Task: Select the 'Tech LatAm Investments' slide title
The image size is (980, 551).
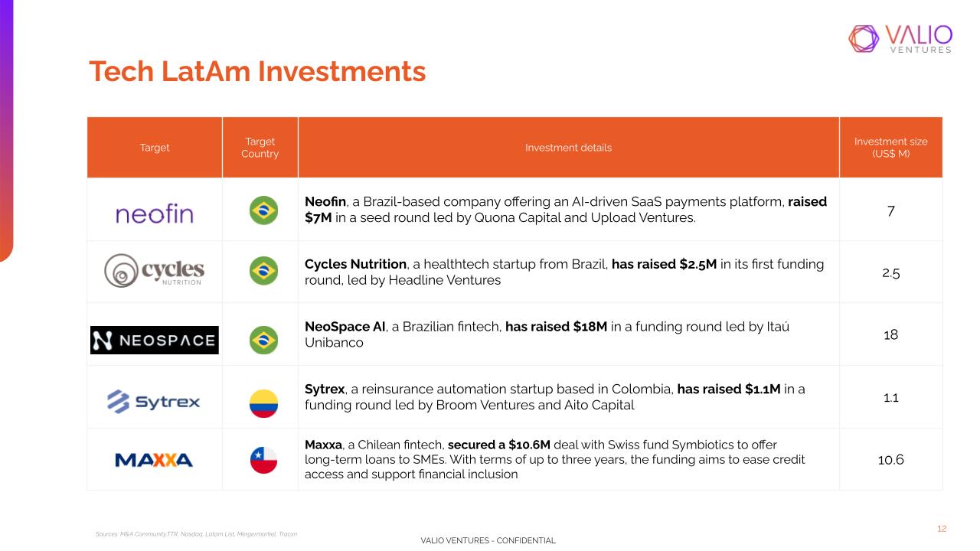Action: pyautogui.click(x=257, y=71)
